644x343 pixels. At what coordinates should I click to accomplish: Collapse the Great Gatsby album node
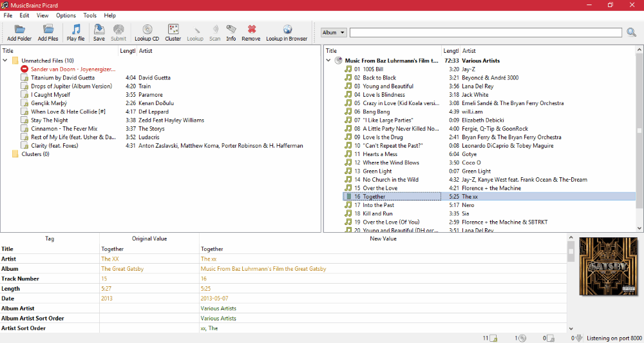328,61
